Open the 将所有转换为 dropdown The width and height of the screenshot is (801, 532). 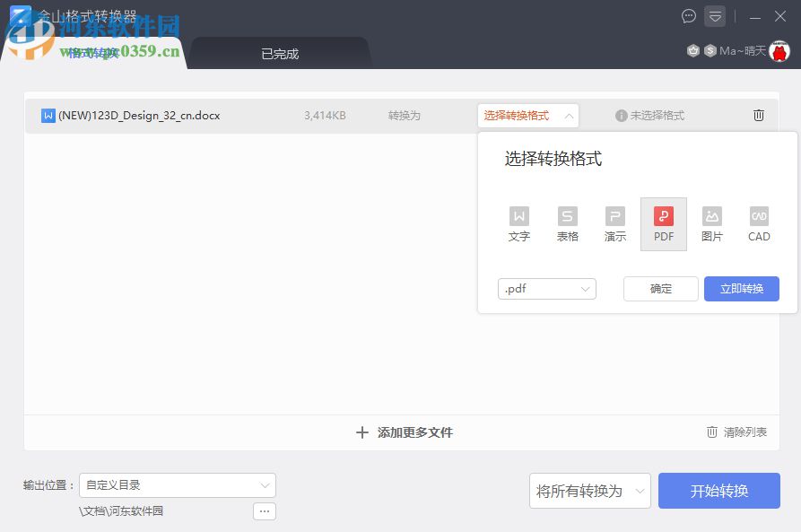pyautogui.click(x=589, y=491)
